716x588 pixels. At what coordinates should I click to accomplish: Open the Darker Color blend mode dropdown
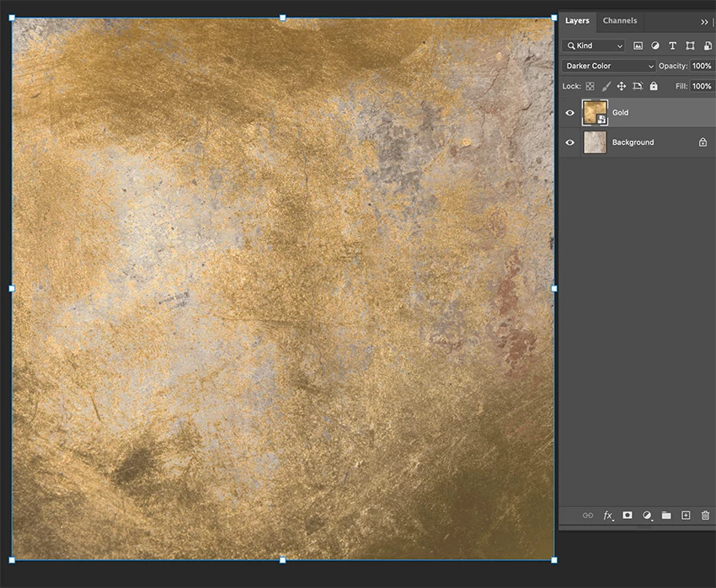point(609,66)
